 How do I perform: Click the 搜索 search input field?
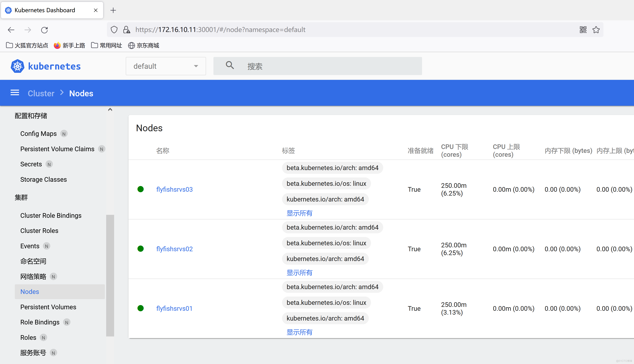pyautogui.click(x=318, y=66)
